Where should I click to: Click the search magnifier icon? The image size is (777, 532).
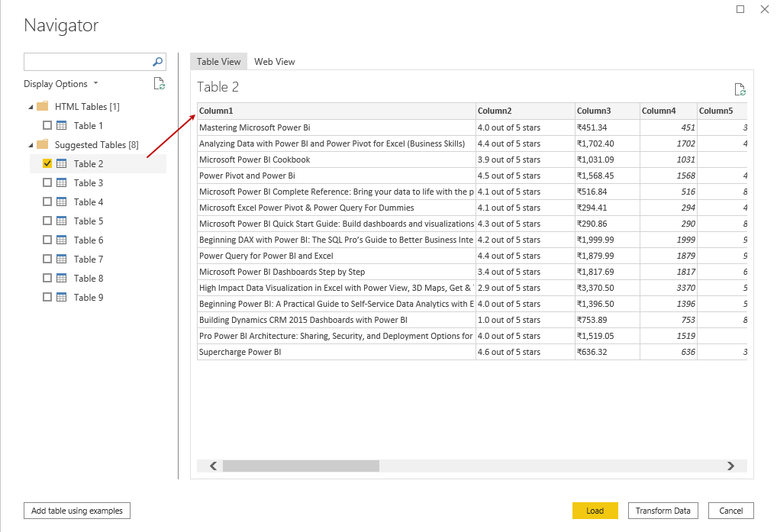click(158, 62)
